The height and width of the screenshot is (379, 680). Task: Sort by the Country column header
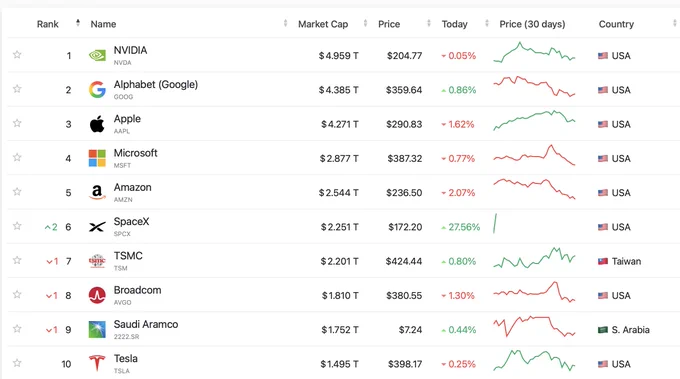pos(616,24)
